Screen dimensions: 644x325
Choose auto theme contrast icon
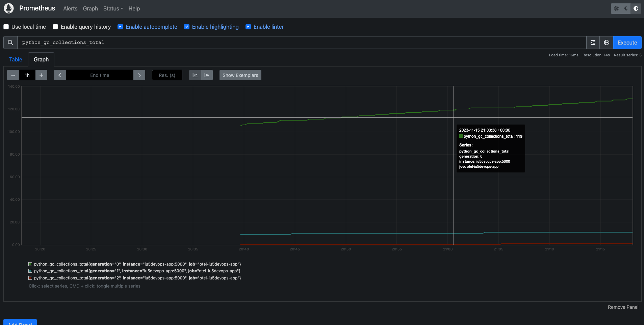636,8
